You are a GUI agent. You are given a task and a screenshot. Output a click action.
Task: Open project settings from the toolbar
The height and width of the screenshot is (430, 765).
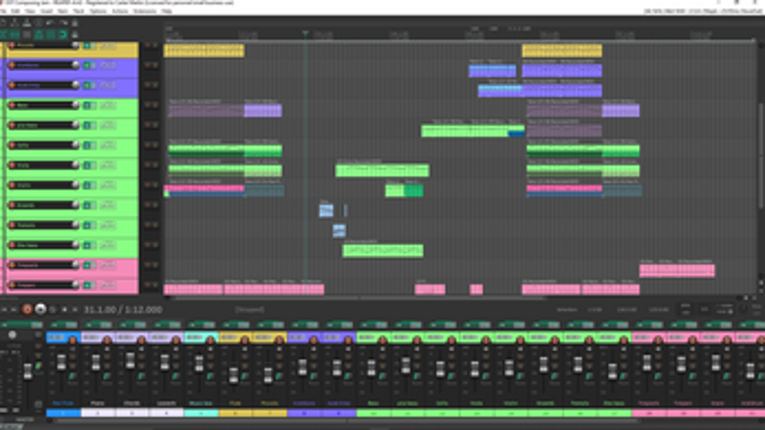(38, 22)
